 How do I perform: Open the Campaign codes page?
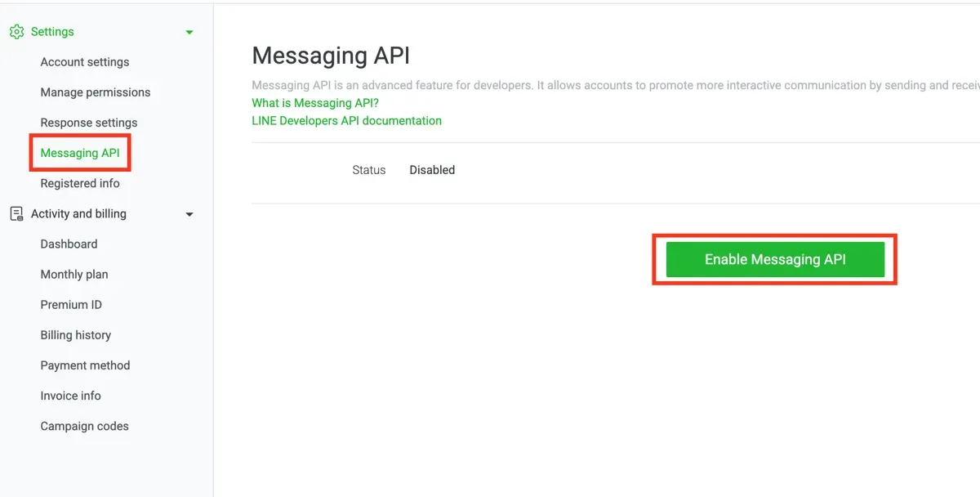coord(84,426)
